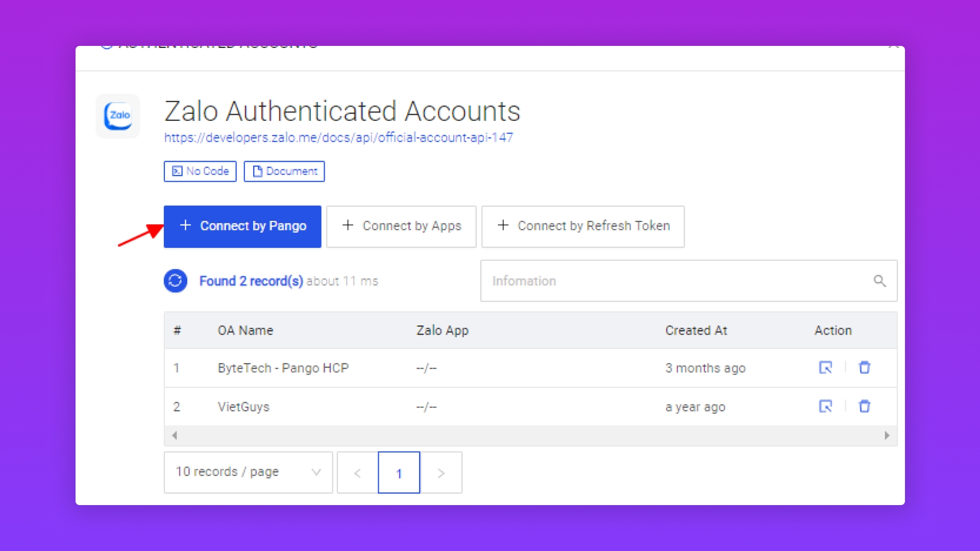Click Connect by Refresh Token button
This screenshot has height=551, width=980.
pyautogui.click(x=583, y=226)
